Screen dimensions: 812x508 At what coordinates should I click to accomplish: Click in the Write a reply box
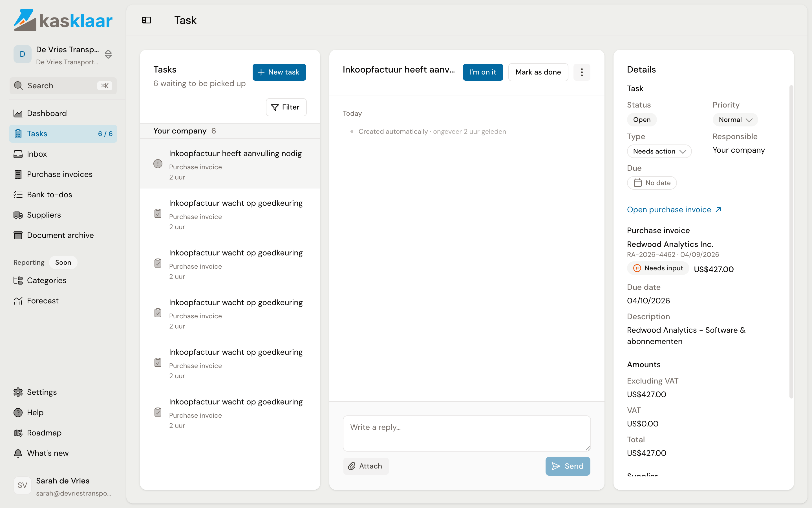466,433
